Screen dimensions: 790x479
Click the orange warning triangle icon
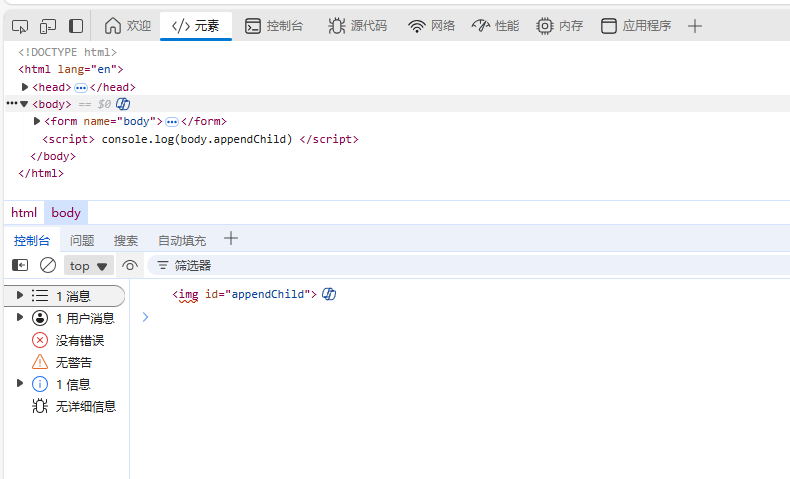40,362
